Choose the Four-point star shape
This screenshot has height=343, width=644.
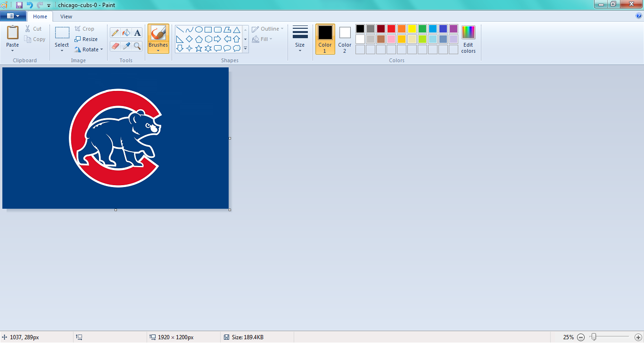point(189,48)
